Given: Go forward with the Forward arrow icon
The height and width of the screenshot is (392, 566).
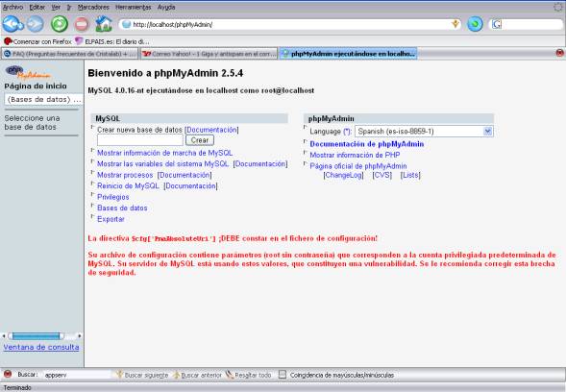Looking at the screenshot, I should click(x=36, y=24).
